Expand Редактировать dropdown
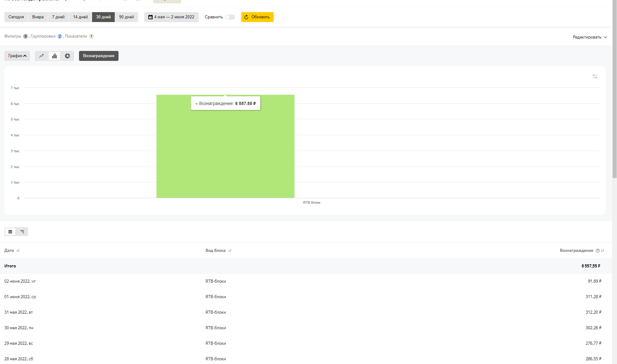This screenshot has height=364, width=617. [590, 37]
